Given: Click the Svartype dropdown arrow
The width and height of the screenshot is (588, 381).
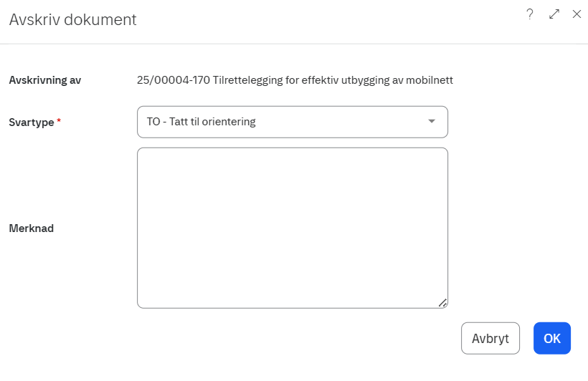Looking at the screenshot, I should tap(432, 122).
